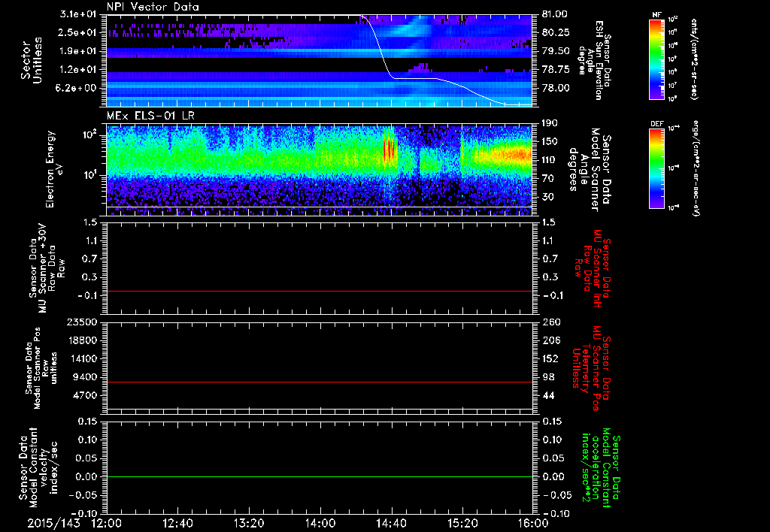Click the NPI Vector Data panel title
This screenshot has height=532, width=770.
click(153, 7)
